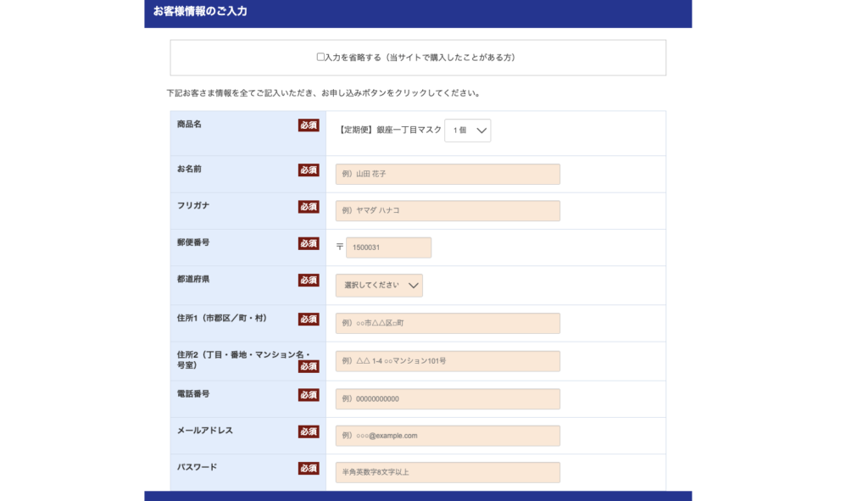Click the 【定期便】銀座一丁目マスク product text
Viewport: 868px width, 501px height.
[x=390, y=131]
